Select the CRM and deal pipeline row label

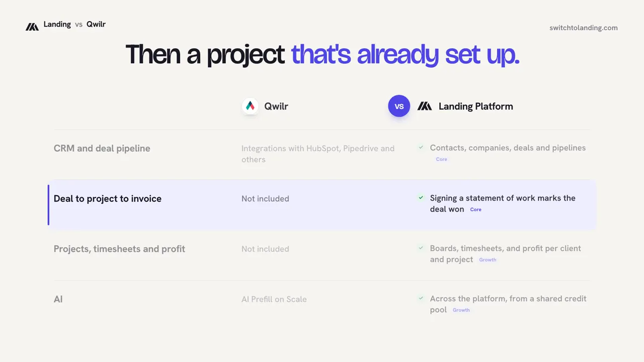pyautogui.click(x=102, y=148)
